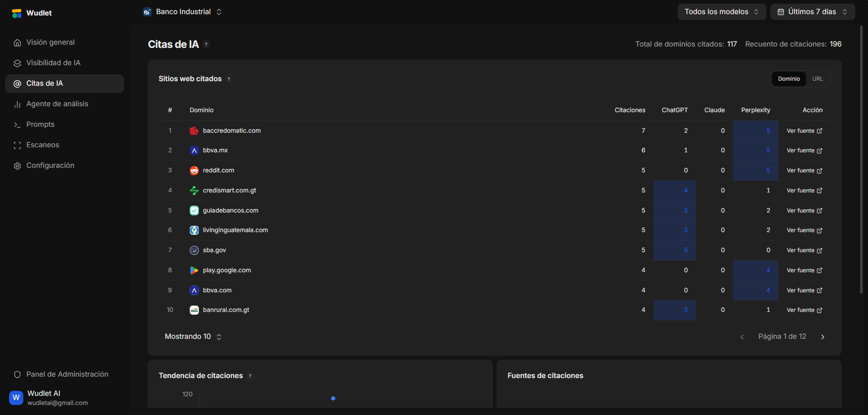Click livinginguatemala.com favicon
The height and width of the screenshot is (415, 868).
[x=194, y=230]
